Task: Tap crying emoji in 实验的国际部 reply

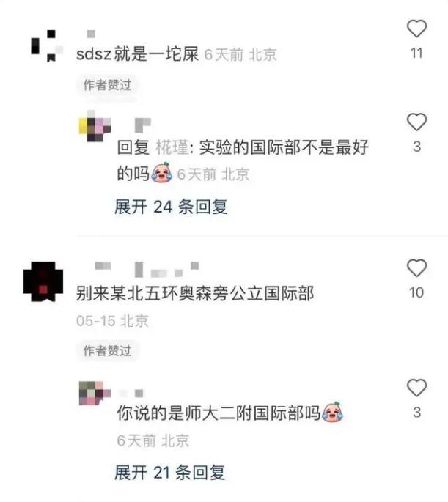Action: 162,172
